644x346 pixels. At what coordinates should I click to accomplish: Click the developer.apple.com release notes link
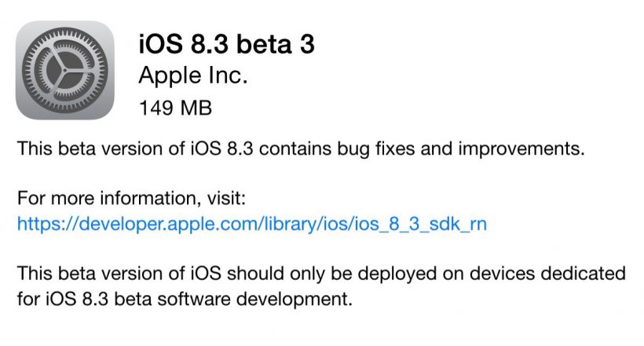(252, 224)
